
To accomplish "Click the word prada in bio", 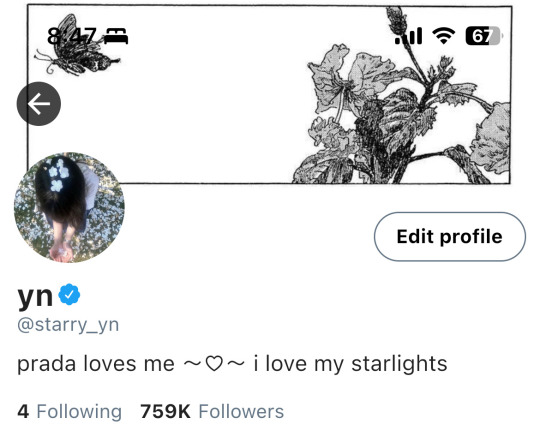I will tap(46, 364).
